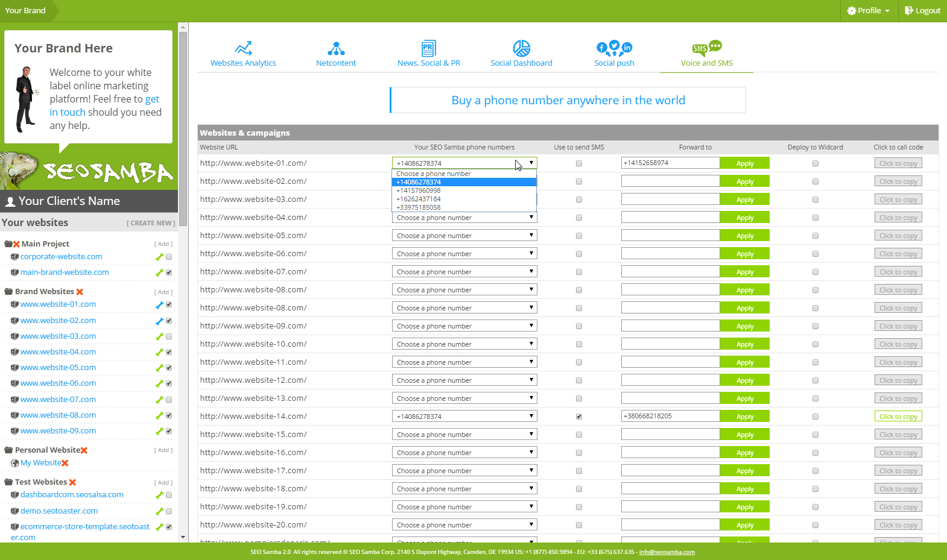Click the info@seosamba.com footer link
This screenshot has height=560, width=947.
click(x=667, y=552)
